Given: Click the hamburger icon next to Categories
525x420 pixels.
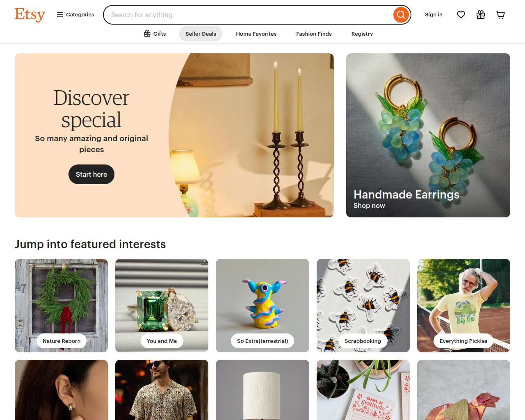Looking at the screenshot, I should click(x=60, y=15).
